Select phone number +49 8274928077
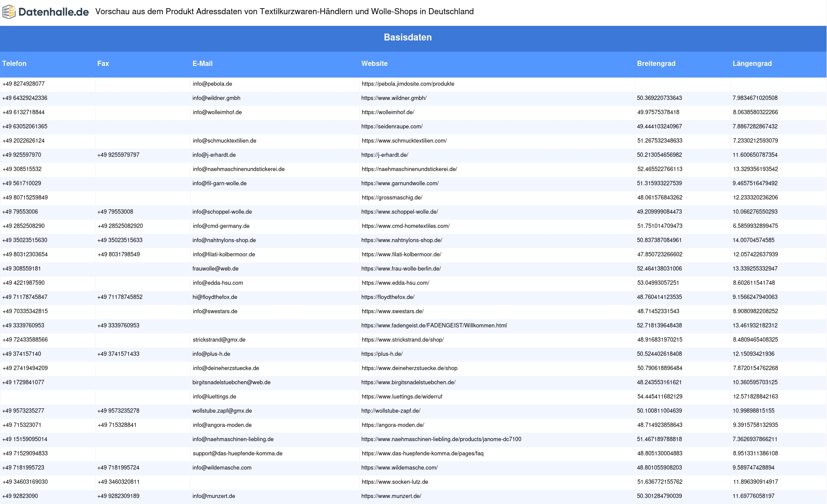The height and width of the screenshot is (504, 827). (x=24, y=84)
